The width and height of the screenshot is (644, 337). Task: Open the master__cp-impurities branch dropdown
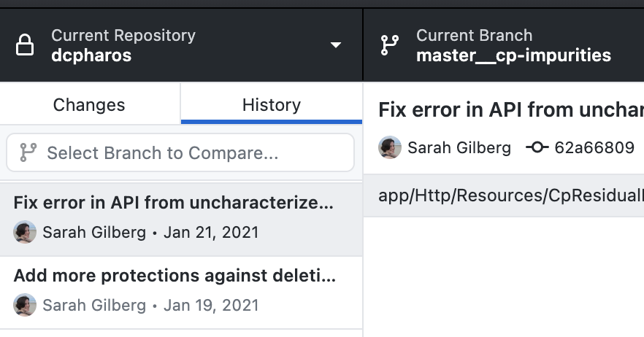504,44
